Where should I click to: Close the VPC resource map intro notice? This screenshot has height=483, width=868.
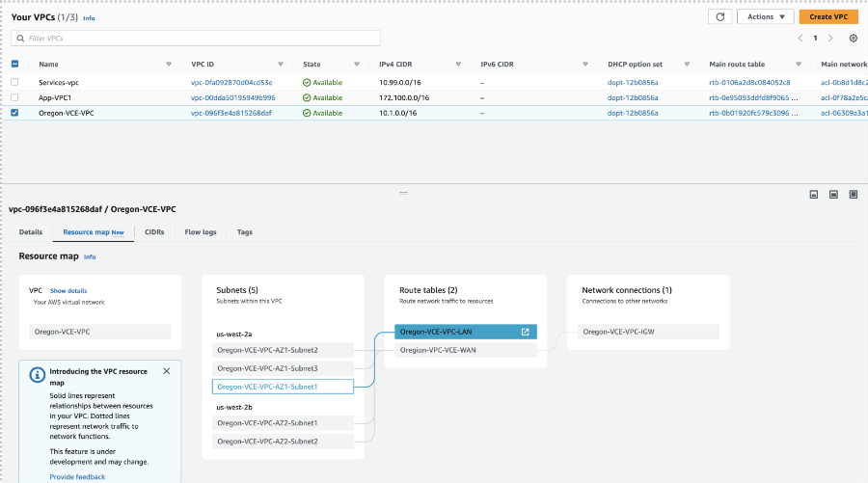[x=166, y=371]
